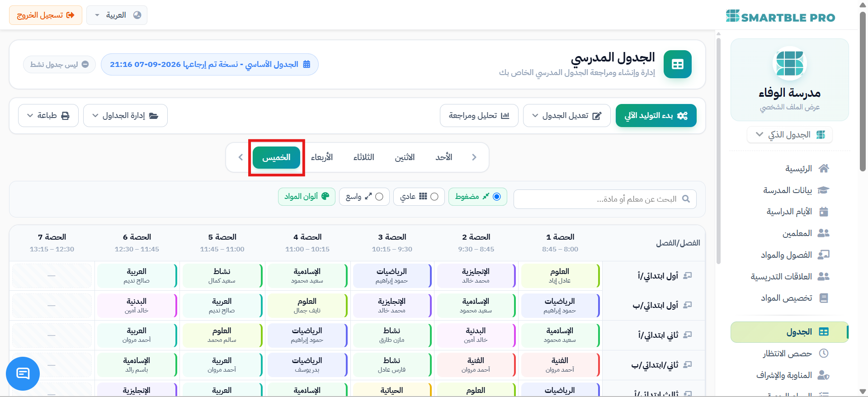This screenshot has height=397, width=868.
Task: Click تسجيل الخروج logout button
Action: pos(46,15)
